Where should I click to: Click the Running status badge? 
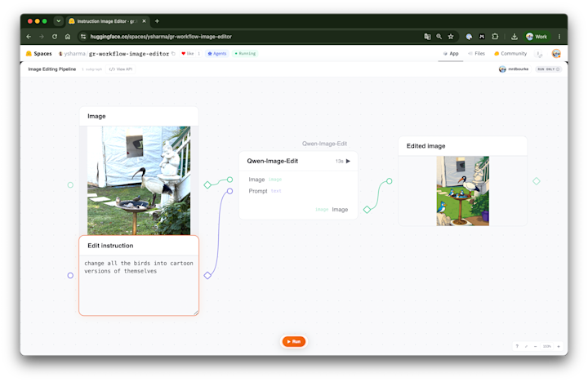click(245, 54)
